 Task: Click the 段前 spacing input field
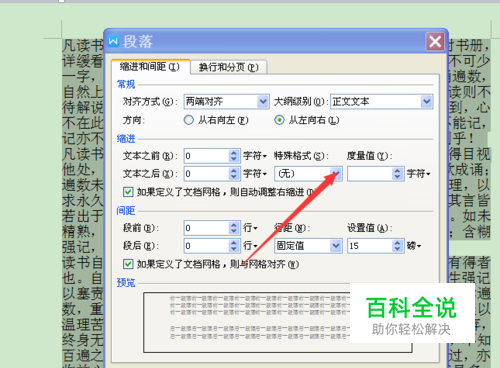coord(206,228)
